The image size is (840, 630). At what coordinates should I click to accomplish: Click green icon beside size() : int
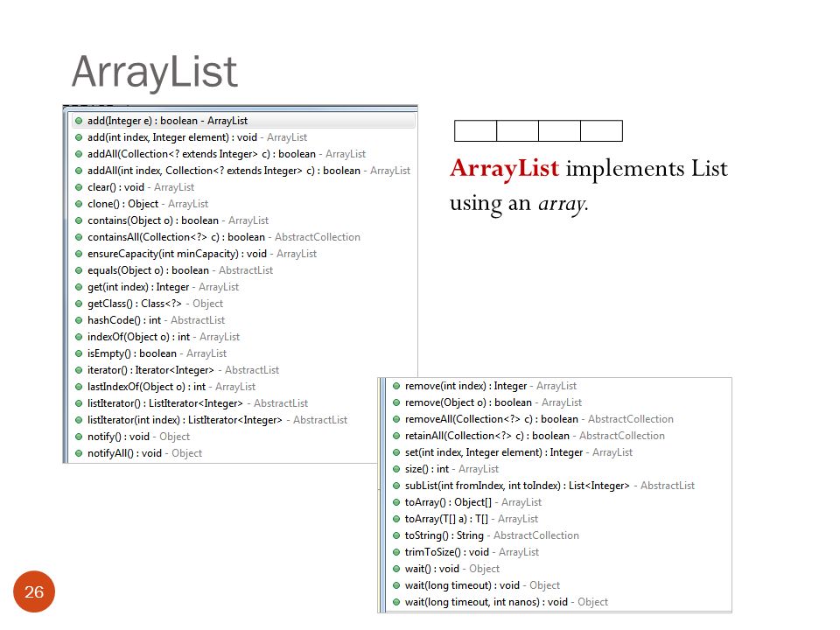coord(396,469)
